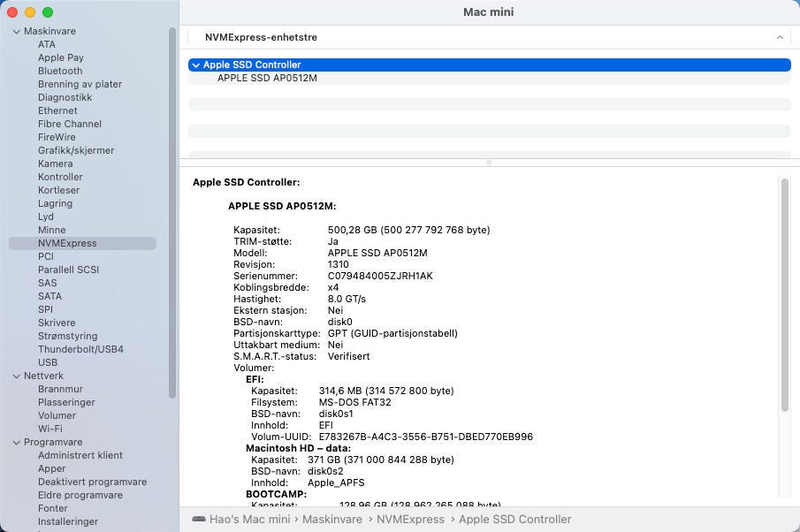Select Apple Pay in the sidebar

pyautogui.click(x=61, y=57)
